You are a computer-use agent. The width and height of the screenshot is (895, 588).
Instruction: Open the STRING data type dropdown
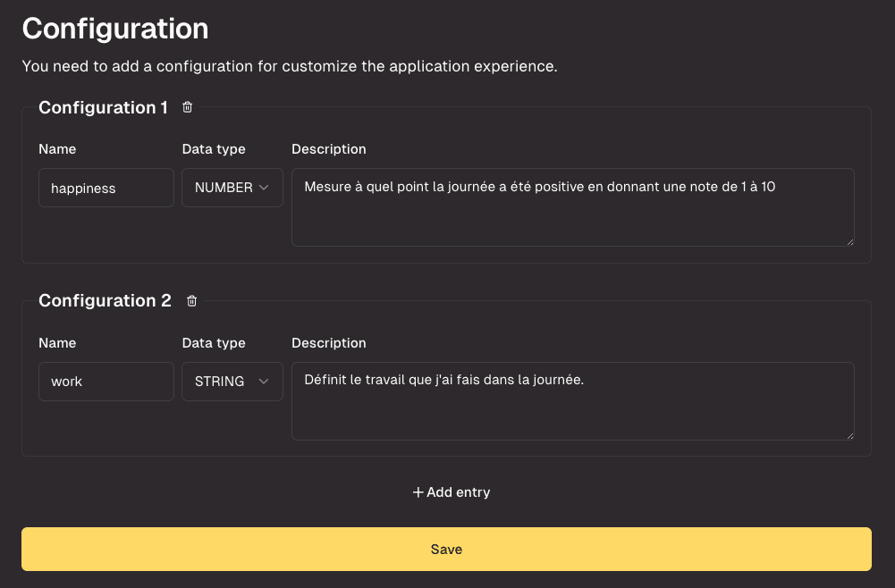click(x=231, y=382)
